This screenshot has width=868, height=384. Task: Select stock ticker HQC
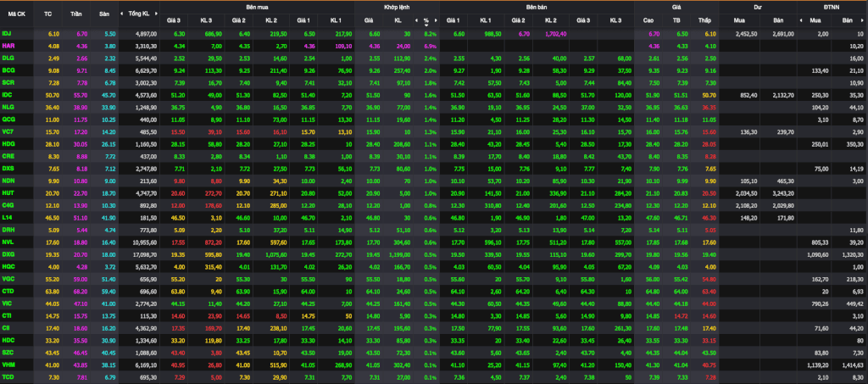pos(8,266)
